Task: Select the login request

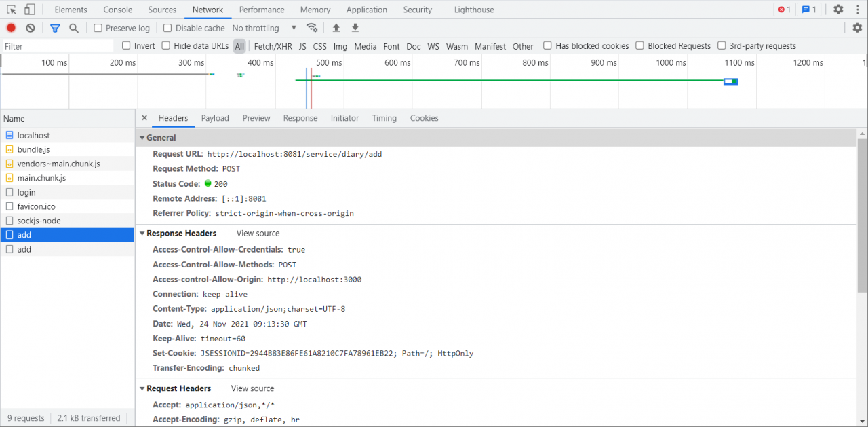Action: [68, 192]
